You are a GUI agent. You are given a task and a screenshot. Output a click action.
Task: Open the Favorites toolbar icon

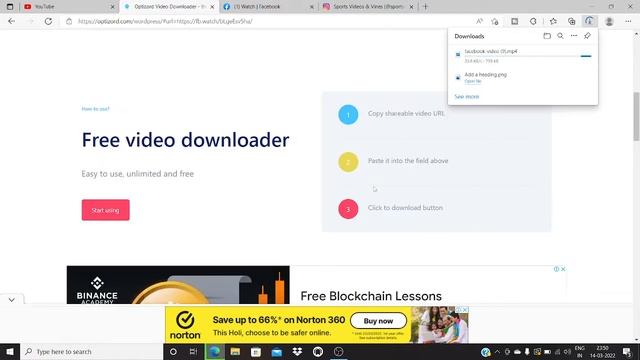[x=553, y=21]
